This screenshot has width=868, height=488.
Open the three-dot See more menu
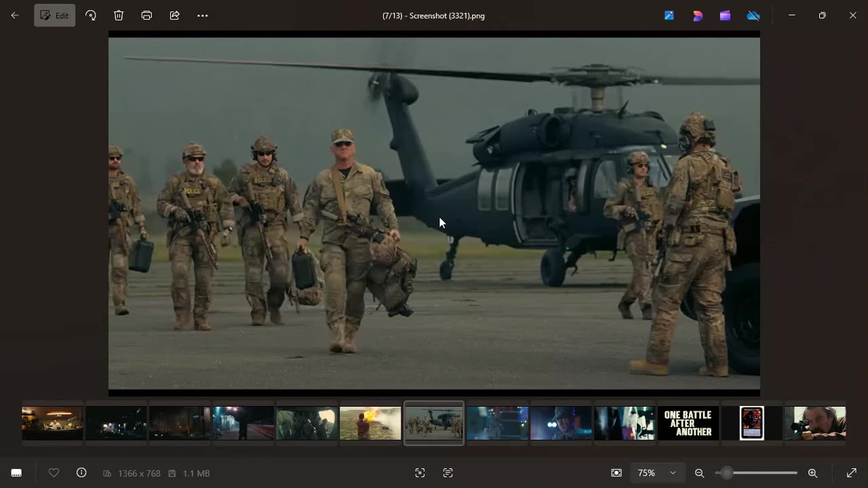click(202, 16)
